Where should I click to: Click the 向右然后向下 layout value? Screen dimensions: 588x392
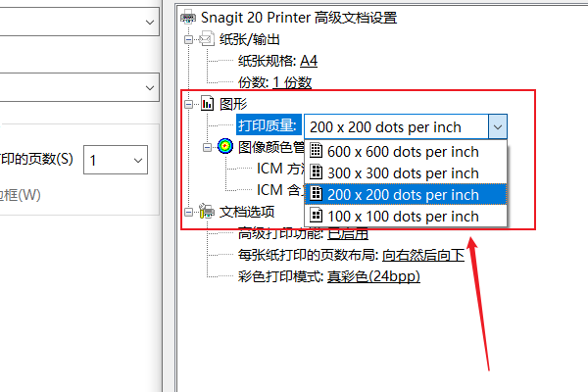point(423,255)
